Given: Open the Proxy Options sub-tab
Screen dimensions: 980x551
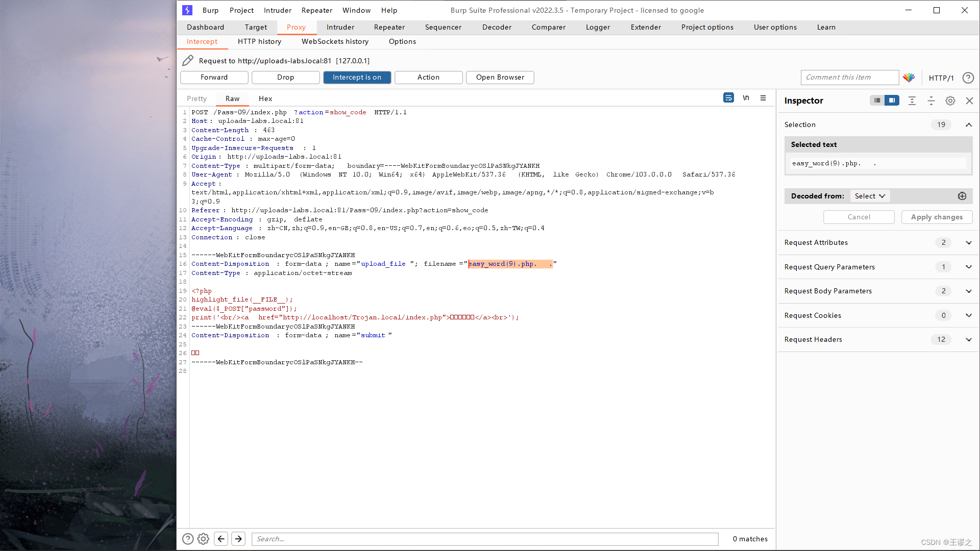Looking at the screenshot, I should point(402,41).
